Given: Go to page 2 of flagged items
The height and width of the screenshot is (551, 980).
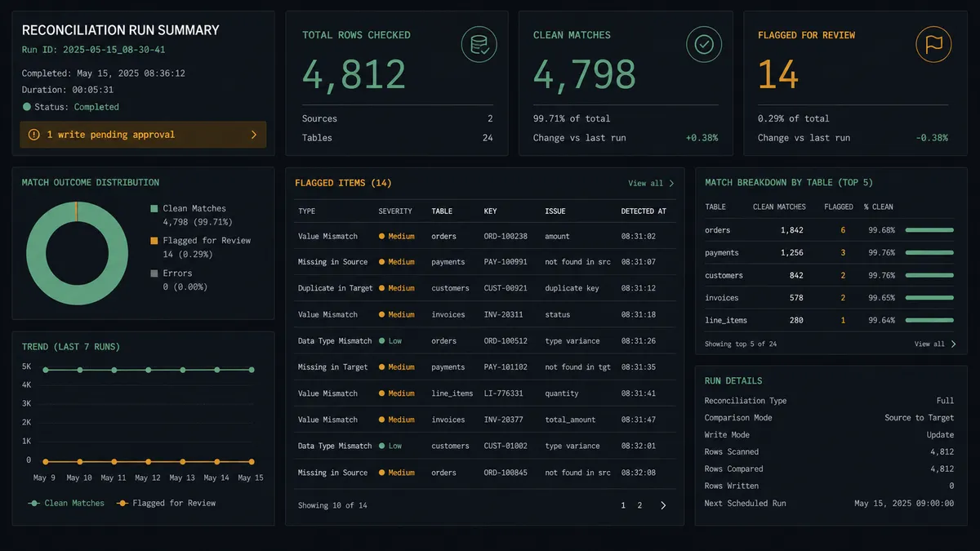Looking at the screenshot, I should tap(639, 505).
